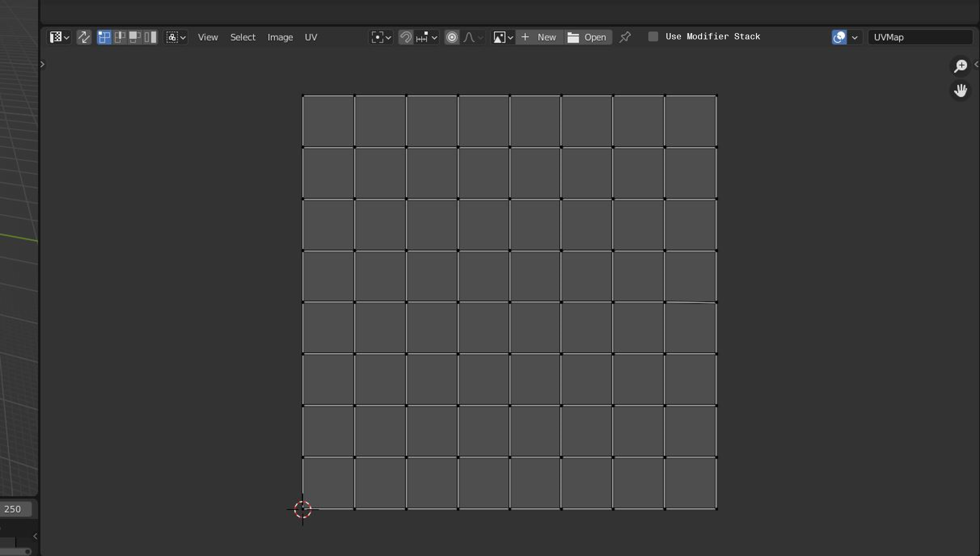Open the Image menu
Screen dimensions: 980x556
pos(280,37)
